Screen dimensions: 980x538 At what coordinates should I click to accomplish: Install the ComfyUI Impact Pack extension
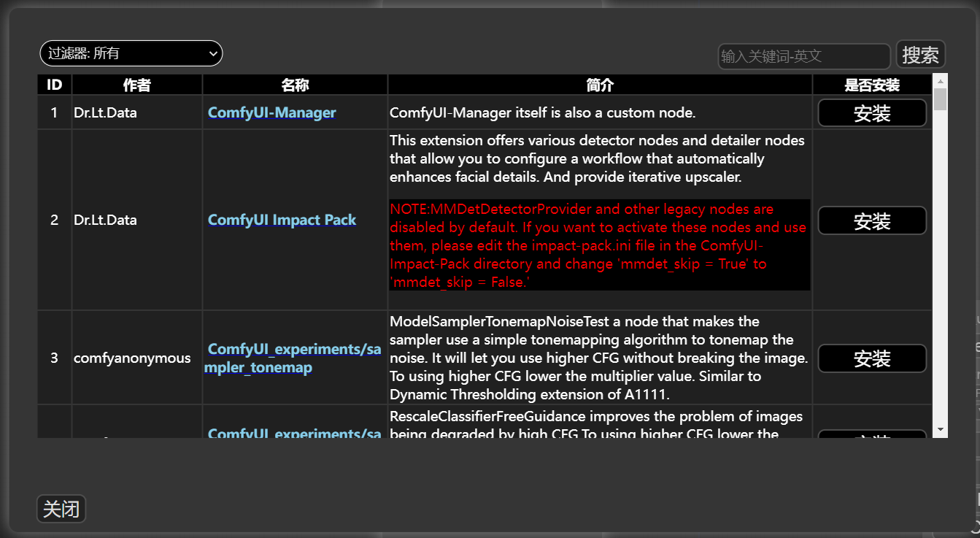pos(871,220)
